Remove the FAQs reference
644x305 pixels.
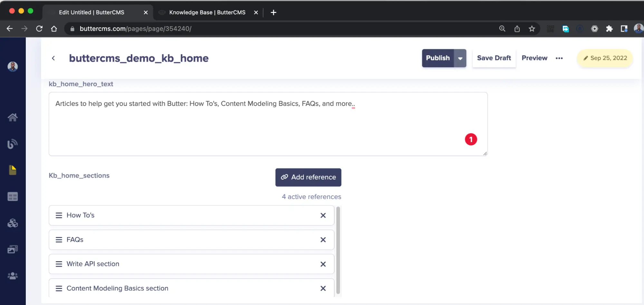tap(323, 240)
